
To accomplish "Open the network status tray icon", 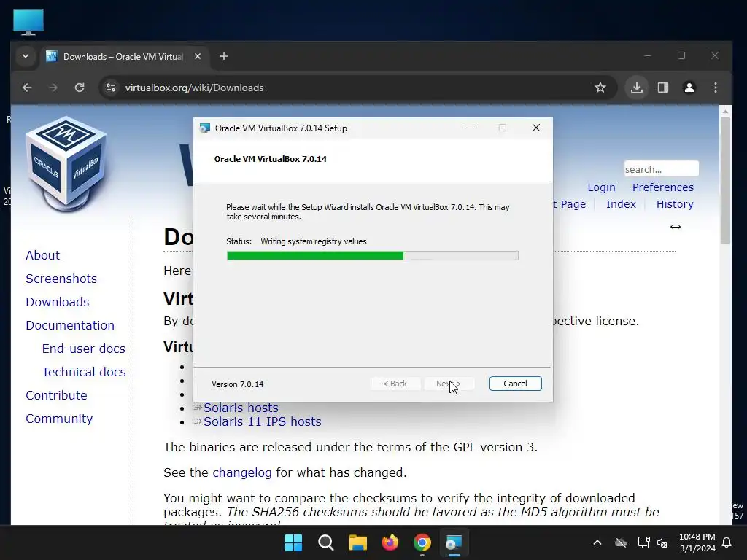I will tap(643, 542).
